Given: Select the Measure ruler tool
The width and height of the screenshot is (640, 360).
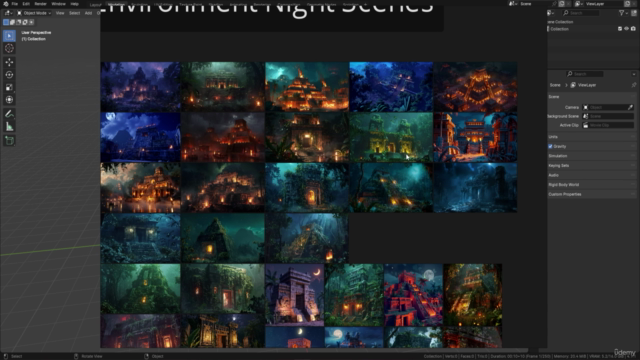Looking at the screenshot, I should pyautogui.click(x=9, y=127).
